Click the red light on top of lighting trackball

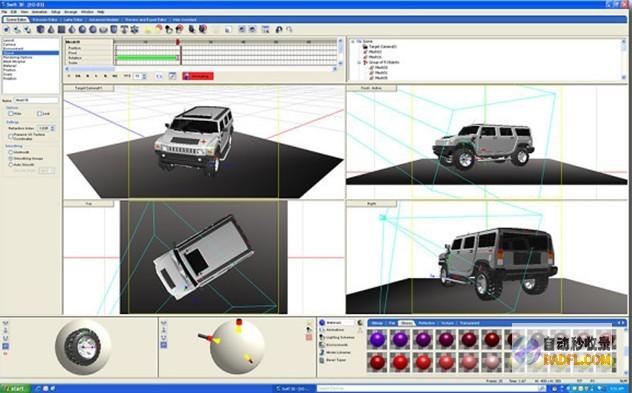coord(239,322)
